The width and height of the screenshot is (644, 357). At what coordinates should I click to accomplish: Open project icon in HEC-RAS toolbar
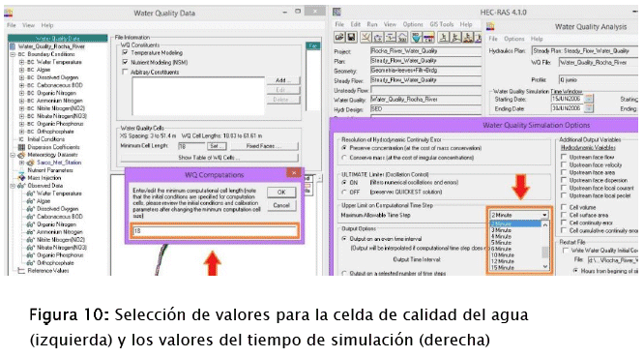[x=338, y=38]
